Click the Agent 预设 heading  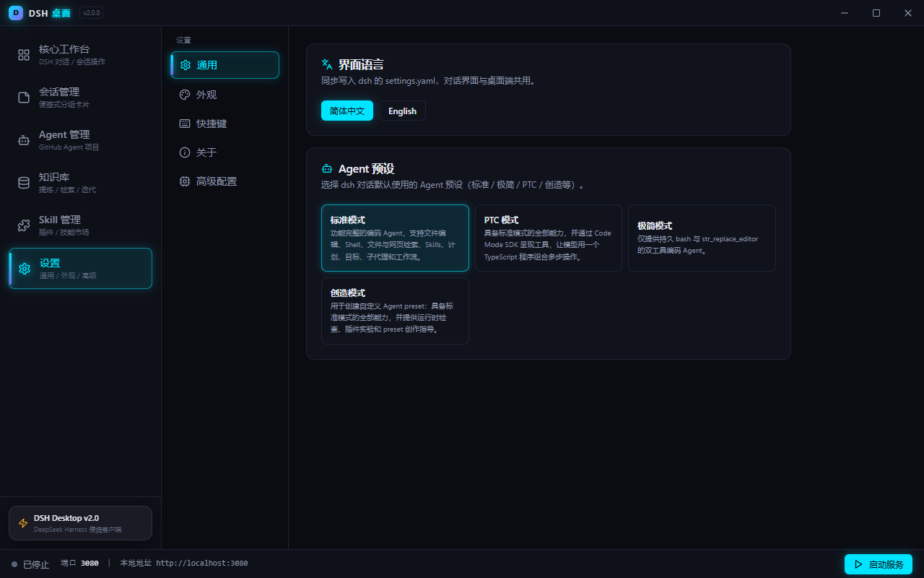coord(367,169)
